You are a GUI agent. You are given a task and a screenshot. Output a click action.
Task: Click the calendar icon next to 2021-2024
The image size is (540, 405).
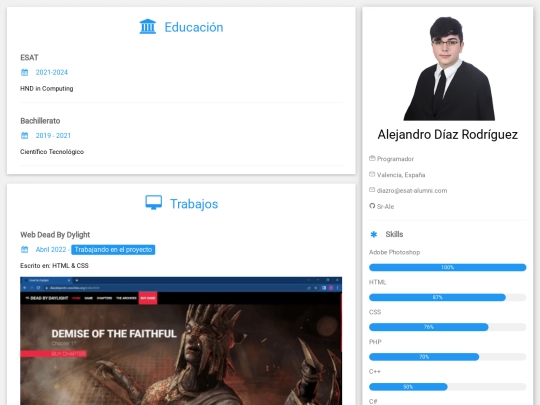(24, 72)
